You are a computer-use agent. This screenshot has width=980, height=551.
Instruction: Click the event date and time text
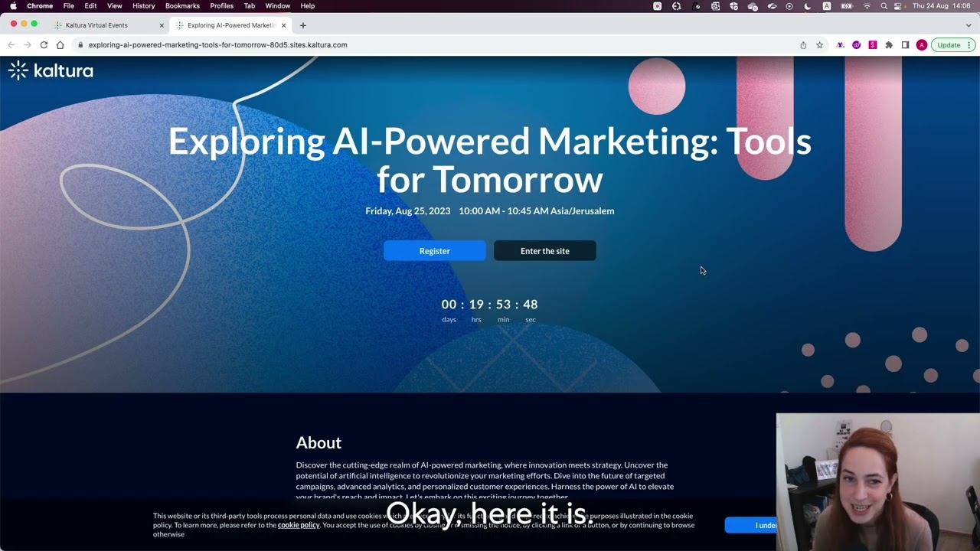click(490, 211)
